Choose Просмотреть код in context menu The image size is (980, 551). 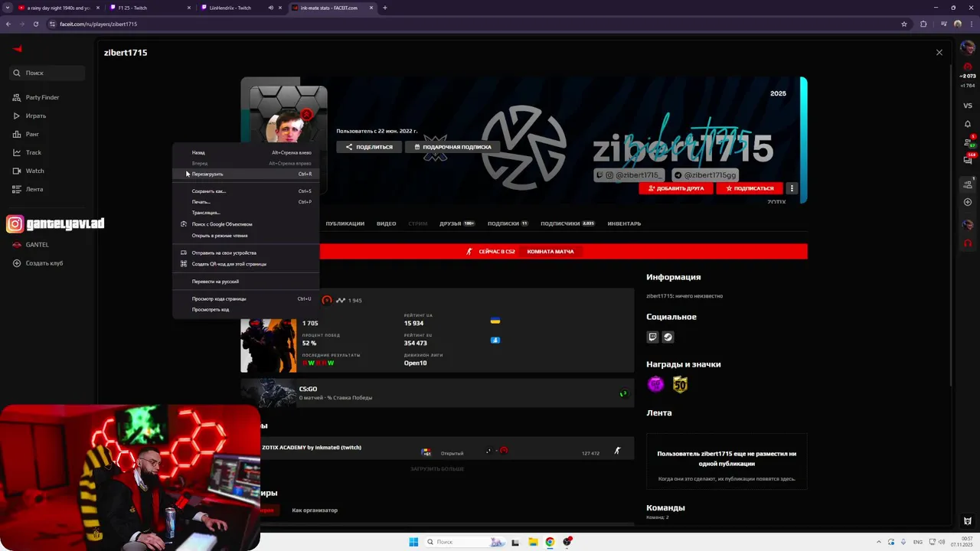[x=245, y=310]
